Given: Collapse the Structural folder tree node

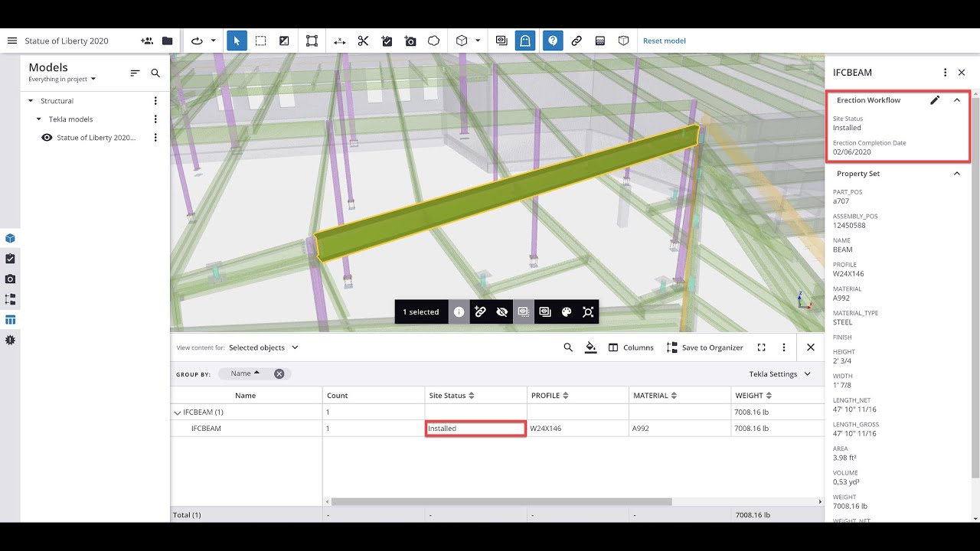Looking at the screenshot, I should [x=31, y=101].
